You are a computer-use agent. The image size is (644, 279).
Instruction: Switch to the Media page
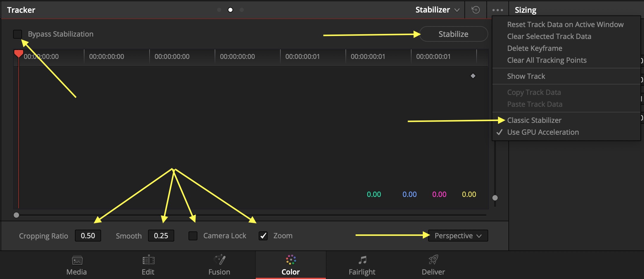(x=76, y=264)
